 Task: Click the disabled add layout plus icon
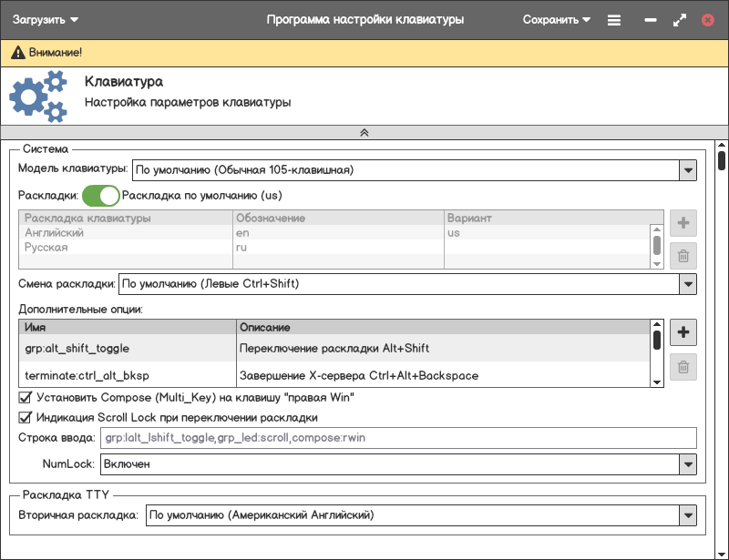(683, 224)
